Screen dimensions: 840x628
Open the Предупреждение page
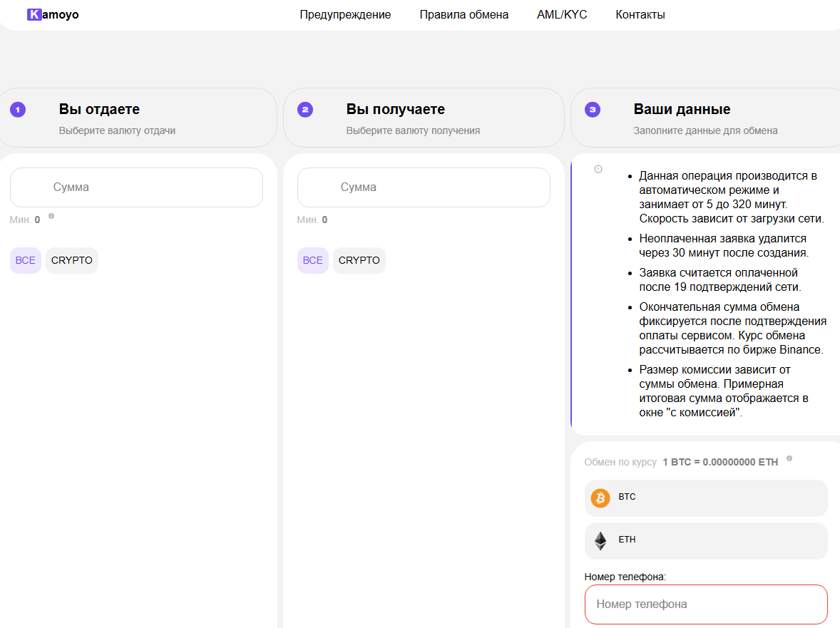[x=345, y=14]
